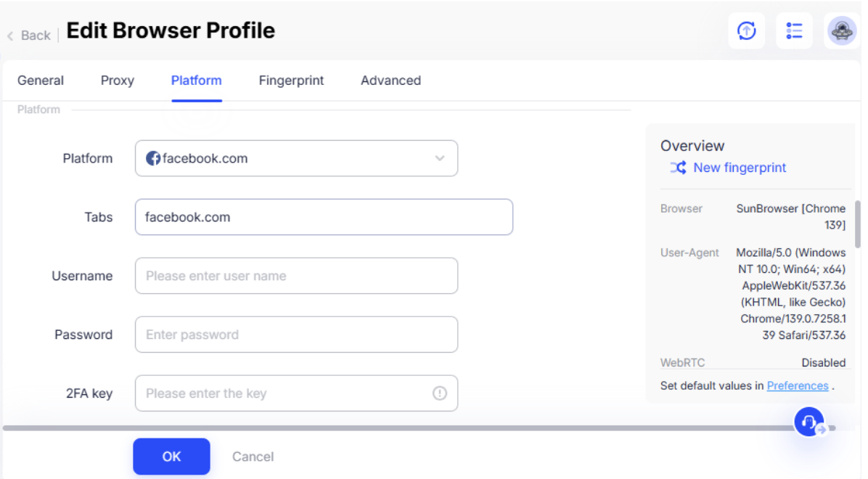
Task: Click the sync profile icon in the top bar
Action: (746, 30)
